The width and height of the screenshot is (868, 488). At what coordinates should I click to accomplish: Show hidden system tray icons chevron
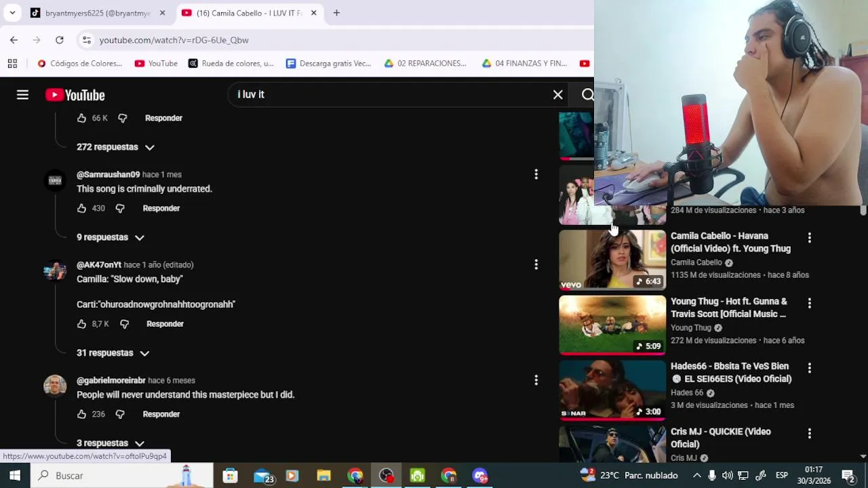coord(696,475)
